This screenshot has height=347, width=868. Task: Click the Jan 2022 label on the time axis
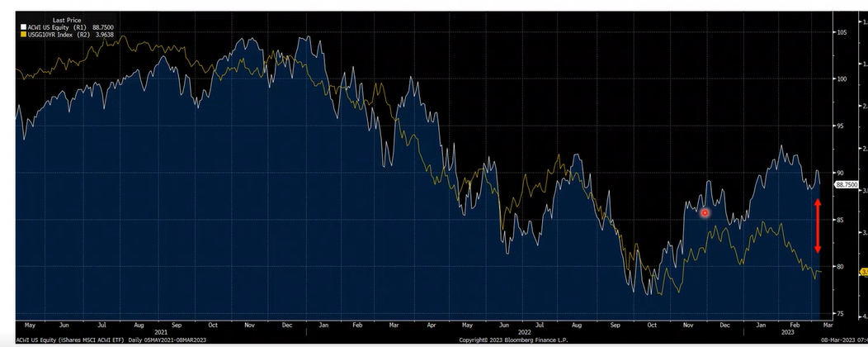coord(323,325)
